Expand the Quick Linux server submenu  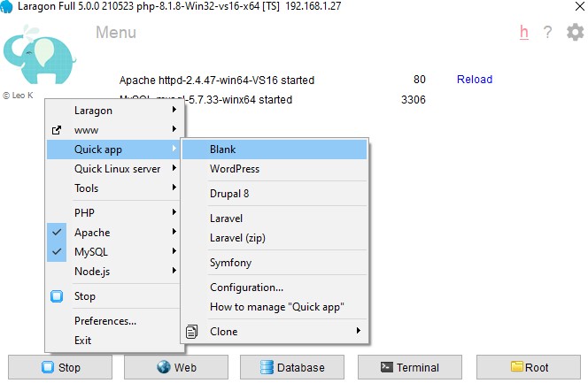click(117, 169)
